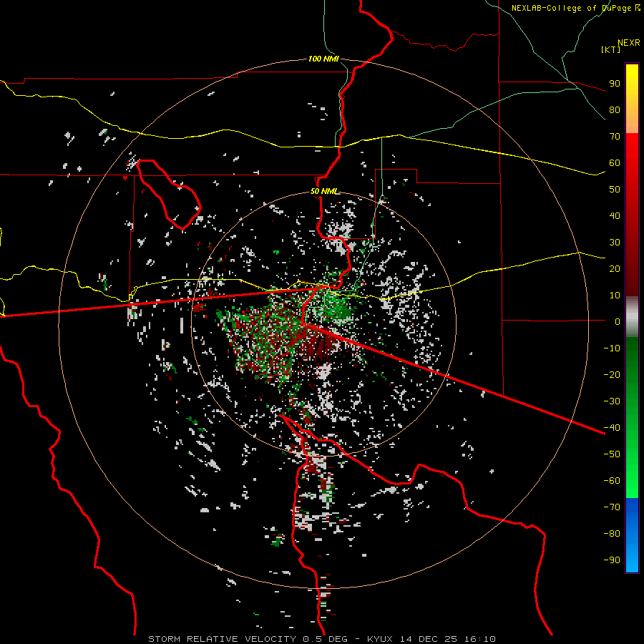This screenshot has width=644, height=644.
Task: Click the 40 value on velocity scale
Action: click(615, 215)
